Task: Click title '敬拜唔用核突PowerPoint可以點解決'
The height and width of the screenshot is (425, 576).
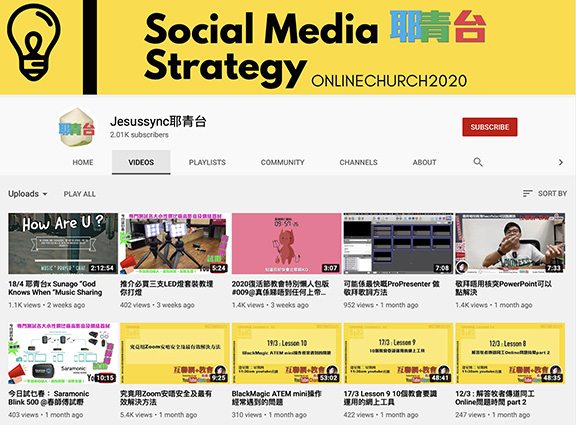Action: pos(503,288)
